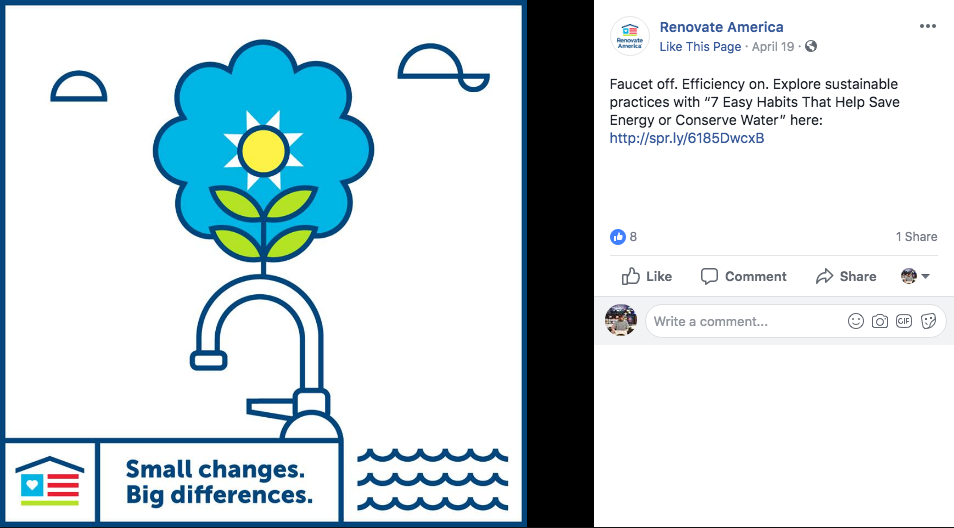The width and height of the screenshot is (954, 528).
Task: Open the Renovate America page name link
Action: [x=721, y=27]
